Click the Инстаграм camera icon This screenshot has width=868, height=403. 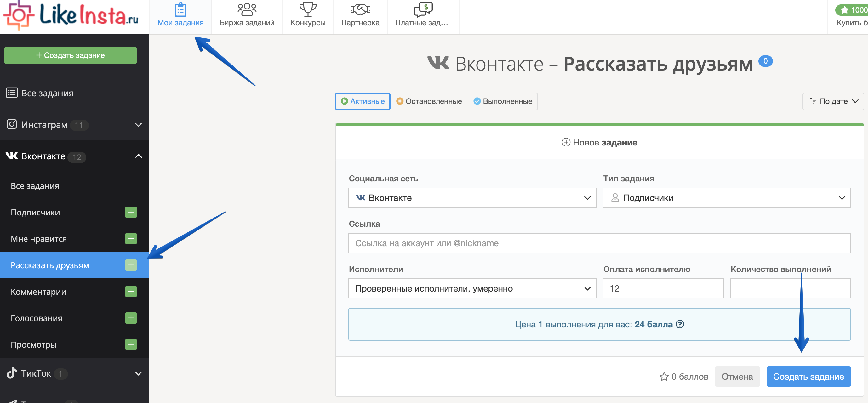[x=12, y=124]
